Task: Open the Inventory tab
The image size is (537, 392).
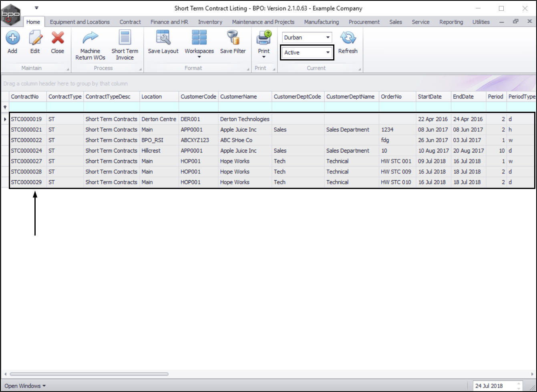Action: click(x=210, y=22)
